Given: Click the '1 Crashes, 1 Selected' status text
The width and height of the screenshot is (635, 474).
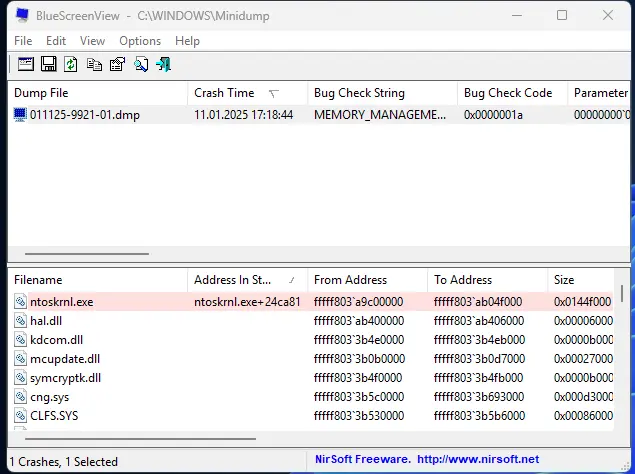Looking at the screenshot, I should coord(64,462).
